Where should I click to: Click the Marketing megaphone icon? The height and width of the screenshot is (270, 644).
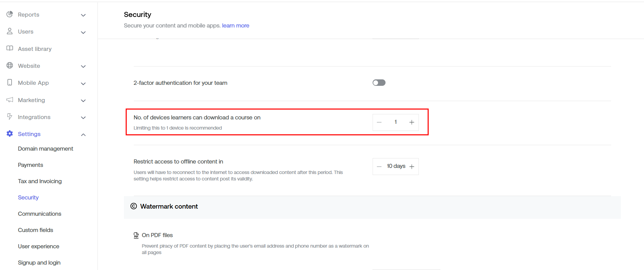[10, 100]
